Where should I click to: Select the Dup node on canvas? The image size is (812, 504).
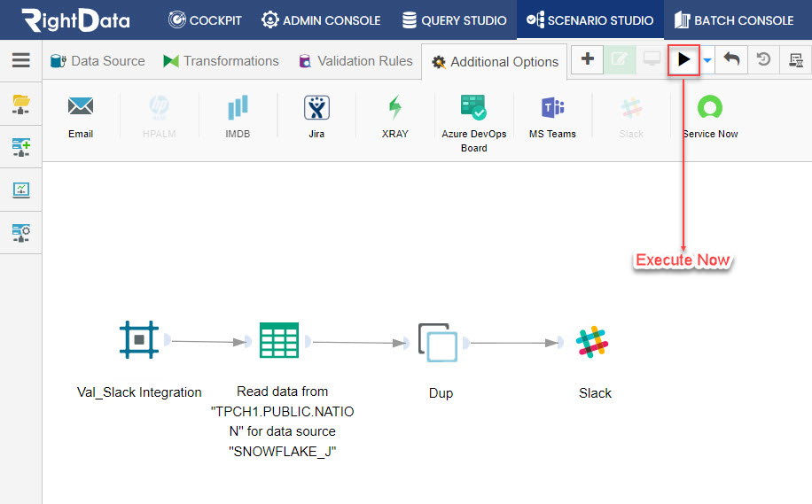(x=438, y=342)
